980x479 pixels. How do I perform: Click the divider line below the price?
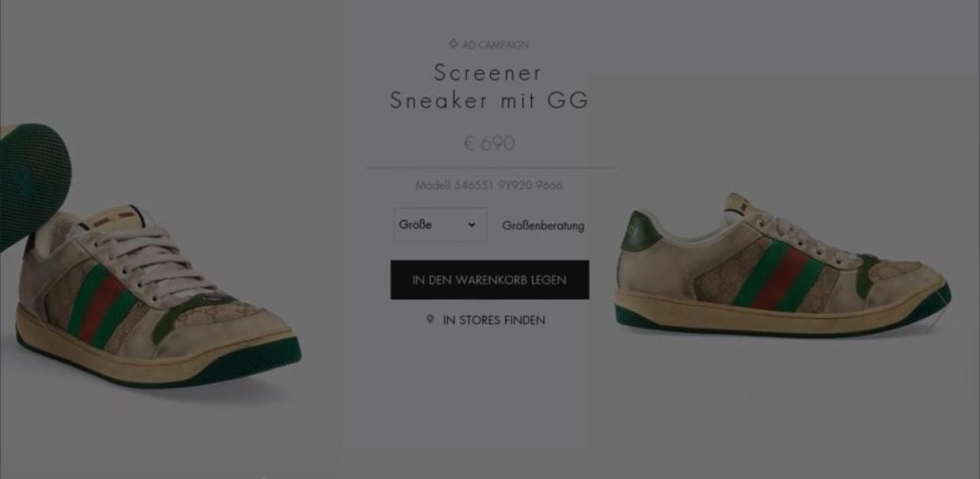[x=489, y=167]
